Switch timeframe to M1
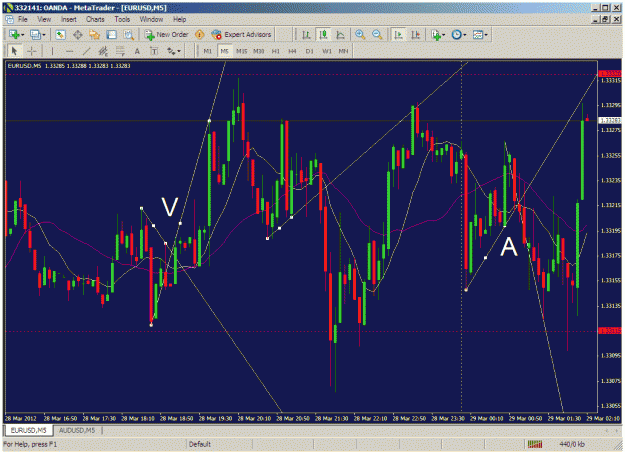 click(208, 51)
